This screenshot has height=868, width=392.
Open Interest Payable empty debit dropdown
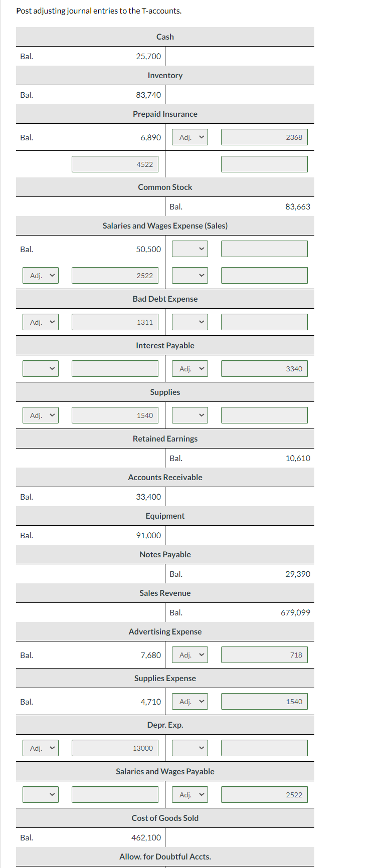point(41,369)
